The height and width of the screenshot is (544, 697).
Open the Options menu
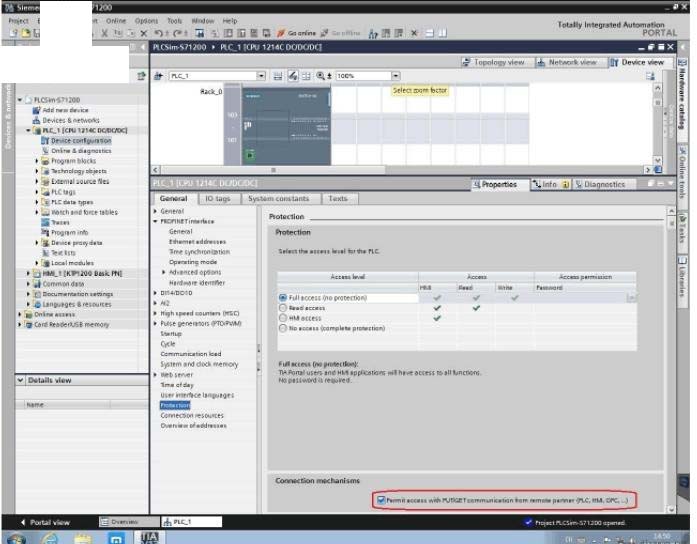coord(146,20)
